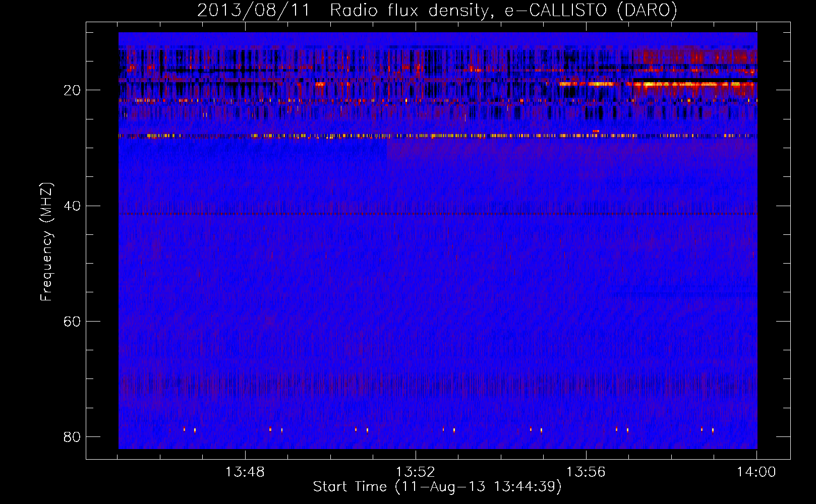Image resolution: width=816 pixels, height=504 pixels.
Task: Click the plot title date 2013/08/11
Action: [x=253, y=10]
